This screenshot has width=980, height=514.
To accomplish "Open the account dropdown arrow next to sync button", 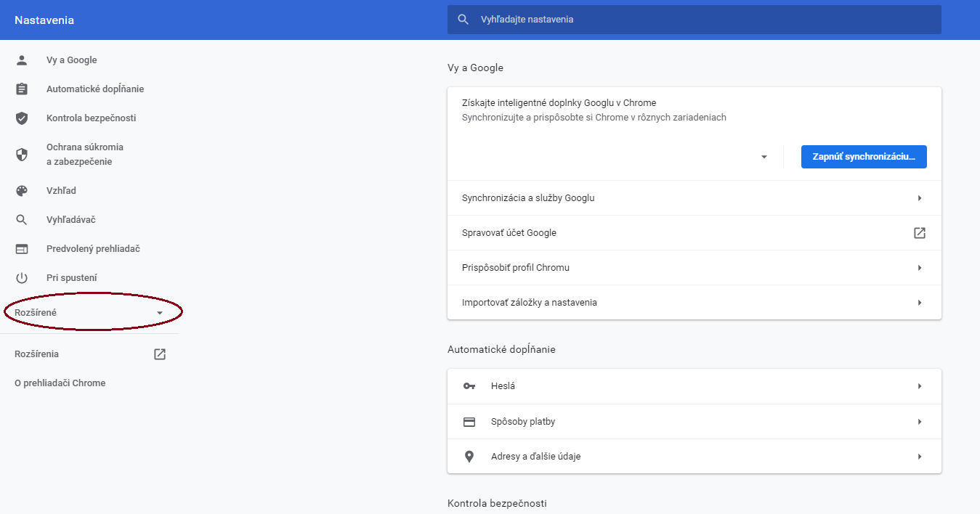I will coord(764,157).
